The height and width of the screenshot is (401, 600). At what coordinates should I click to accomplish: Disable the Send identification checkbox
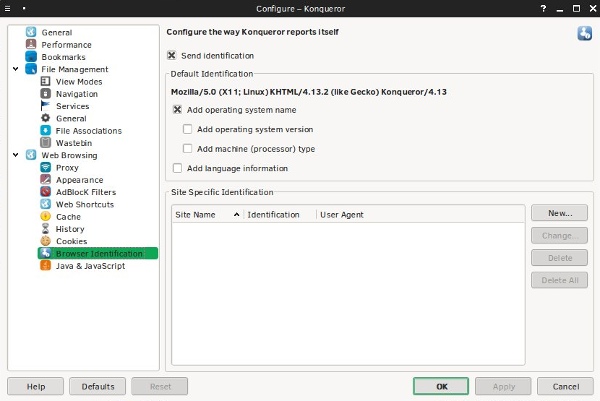pyautogui.click(x=172, y=56)
